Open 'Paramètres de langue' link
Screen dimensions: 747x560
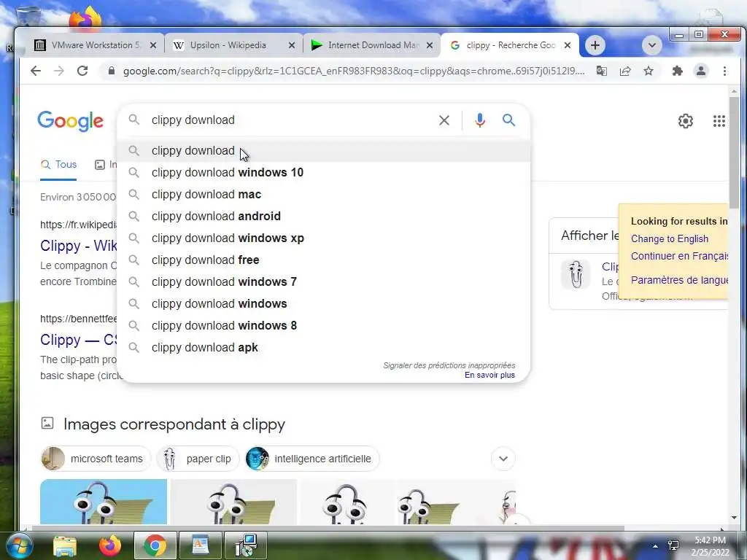(679, 280)
